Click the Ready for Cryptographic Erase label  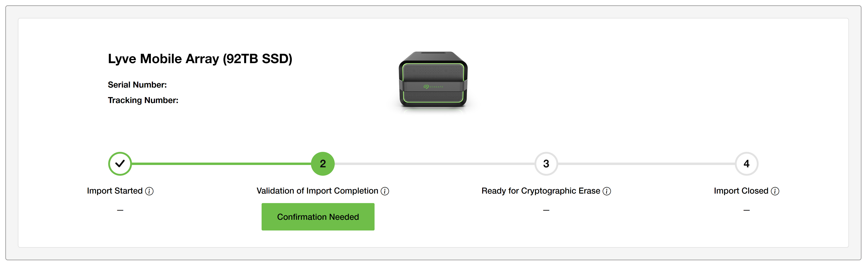pyautogui.click(x=540, y=191)
